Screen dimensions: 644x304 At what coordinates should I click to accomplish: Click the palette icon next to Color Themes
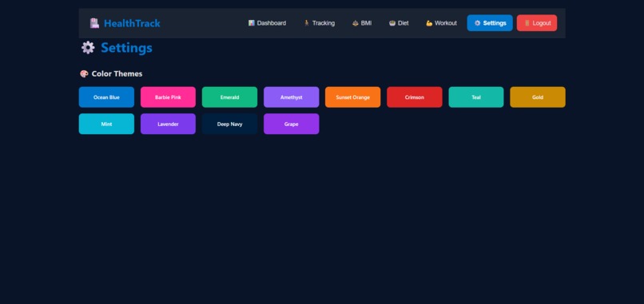click(84, 74)
